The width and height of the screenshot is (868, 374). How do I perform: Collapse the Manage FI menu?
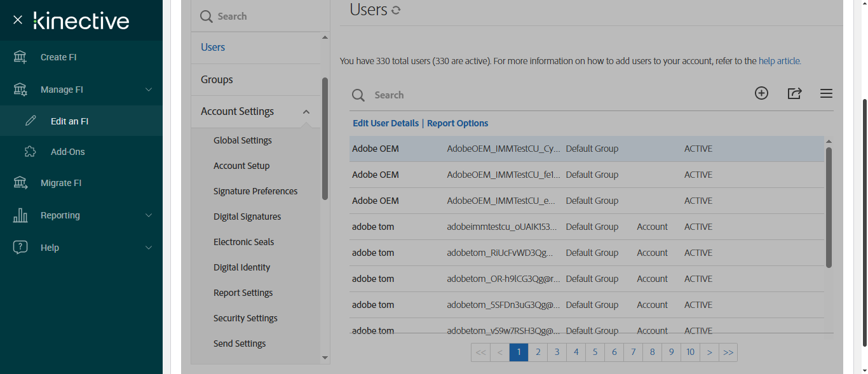149,90
